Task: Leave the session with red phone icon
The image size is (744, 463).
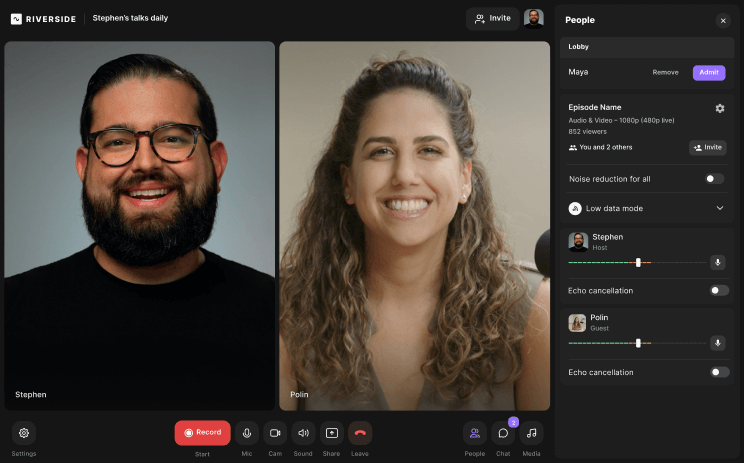Action: (x=360, y=433)
